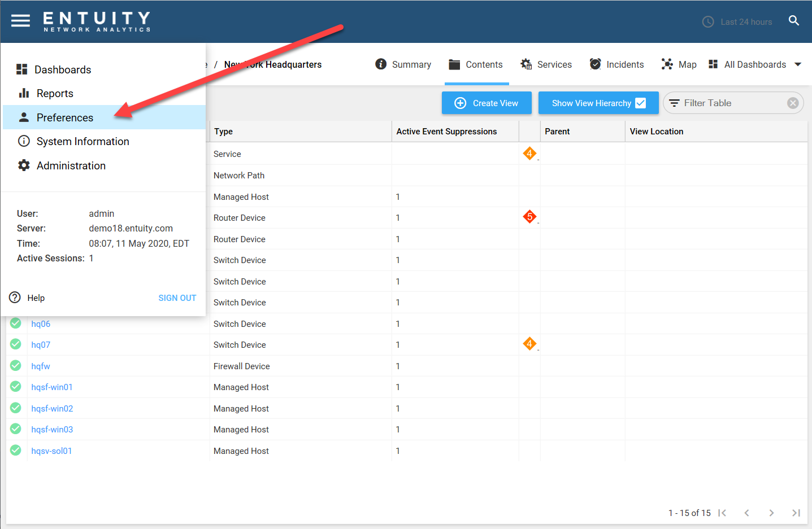Image resolution: width=812 pixels, height=529 pixels.
Task: Switch to the Contents tab
Action: tap(476, 64)
